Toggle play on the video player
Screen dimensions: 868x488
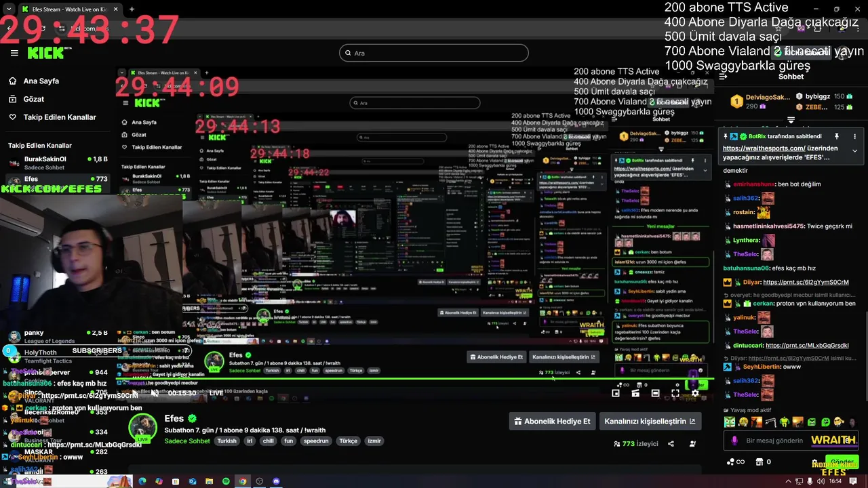[134, 393]
